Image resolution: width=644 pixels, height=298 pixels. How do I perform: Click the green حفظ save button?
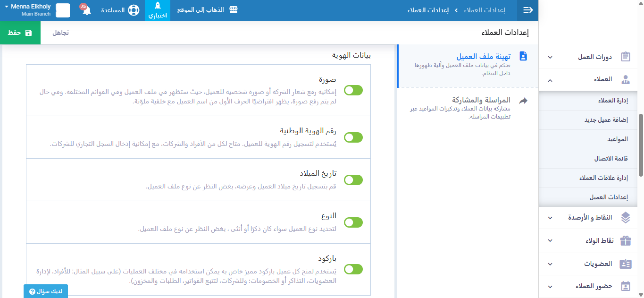click(20, 33)
